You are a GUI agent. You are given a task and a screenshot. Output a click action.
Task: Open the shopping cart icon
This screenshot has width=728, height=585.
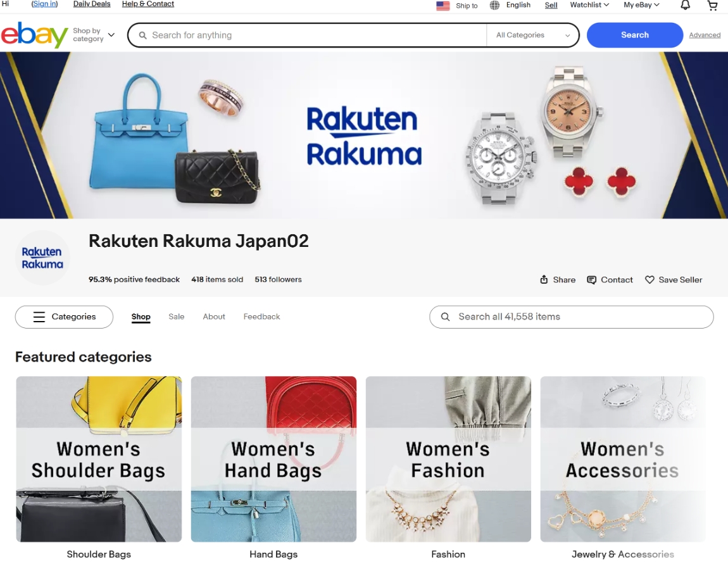[x=712, y=5]
